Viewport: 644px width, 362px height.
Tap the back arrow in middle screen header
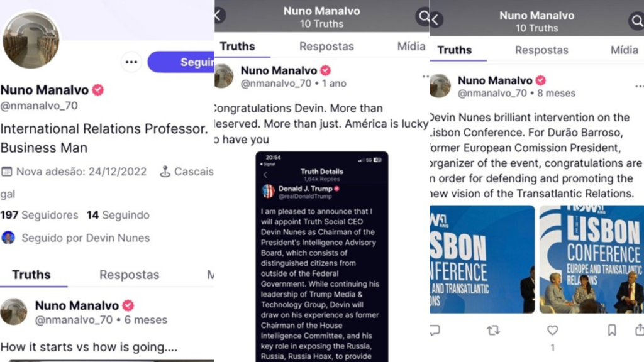[x=219, y=16]
